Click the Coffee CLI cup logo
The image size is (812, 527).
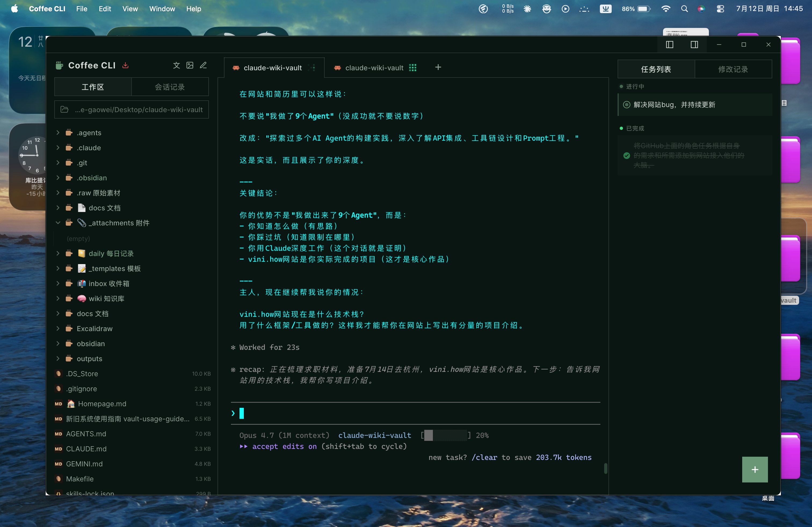(x=59, y=65)
